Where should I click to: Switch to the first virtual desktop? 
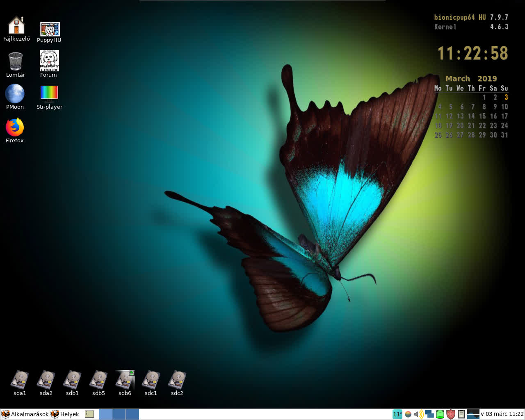click(105, 414)
